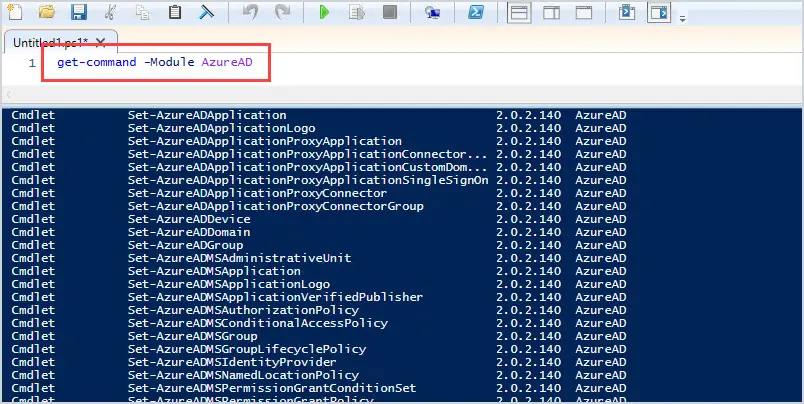Show Command Window toolbar icon
The image size is (804, 404).
click(627, 12)
